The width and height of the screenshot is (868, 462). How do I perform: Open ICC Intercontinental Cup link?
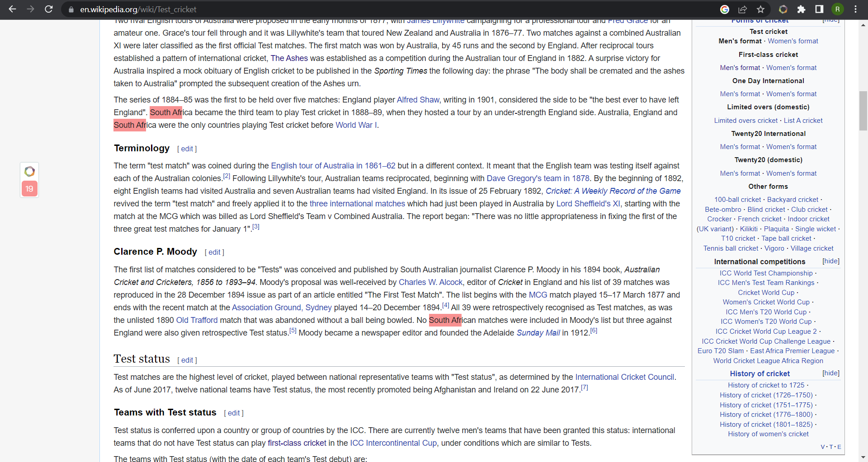click(x=393, y=443)
